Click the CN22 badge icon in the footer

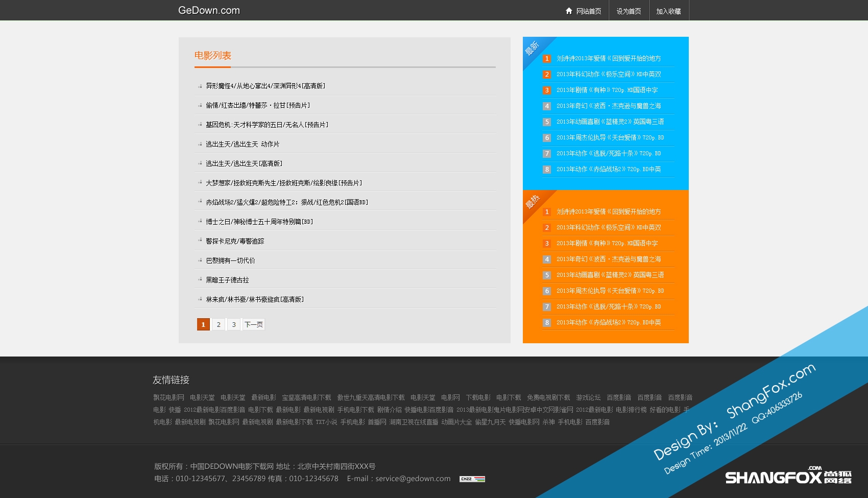pyautogui.click(x=472, y=479)
